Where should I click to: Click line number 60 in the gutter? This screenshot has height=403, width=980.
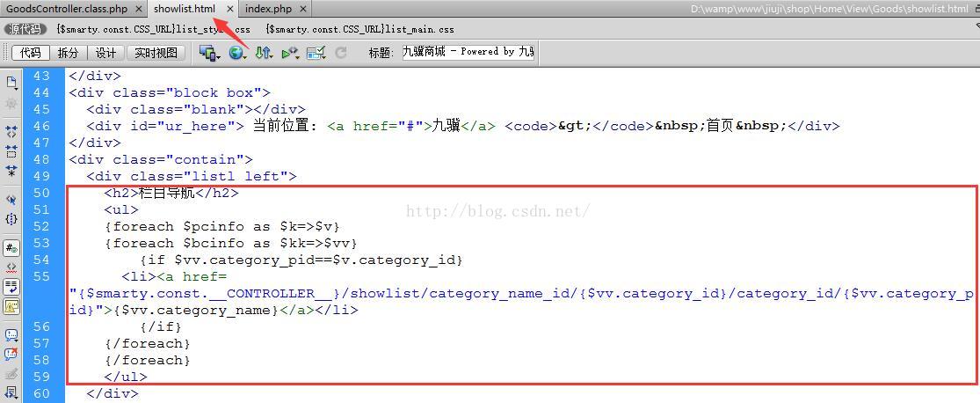tap(42, 393)
